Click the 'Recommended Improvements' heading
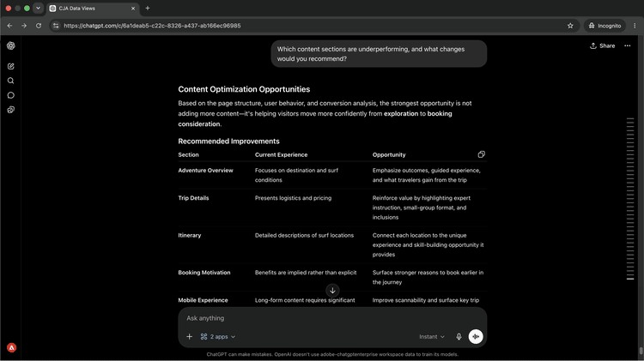Viewport: 644px width, 361px height. click(x=228, y=141)
